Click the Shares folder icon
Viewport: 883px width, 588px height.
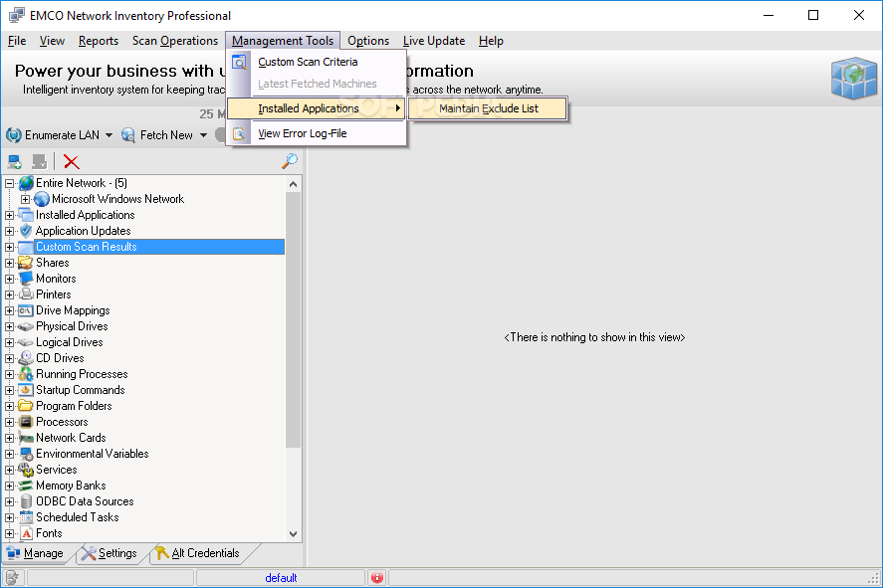pyautogui.click(x=25, y=263)
